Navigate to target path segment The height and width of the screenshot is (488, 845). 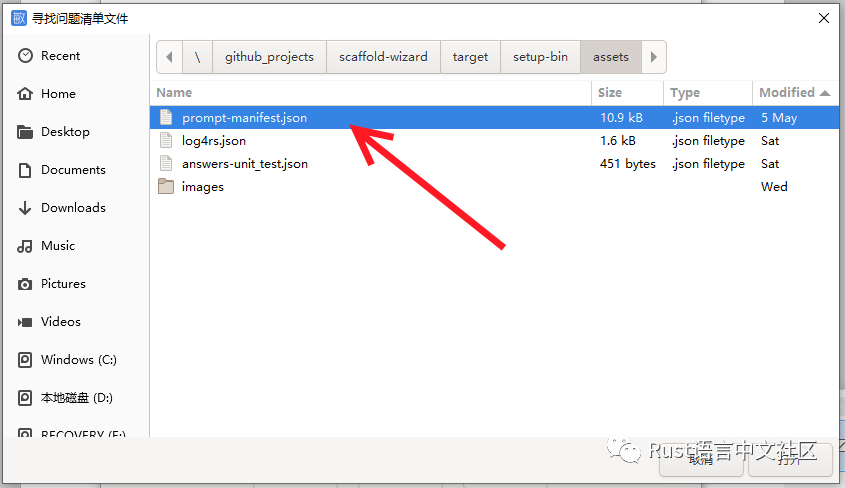[x=470, y=57]
